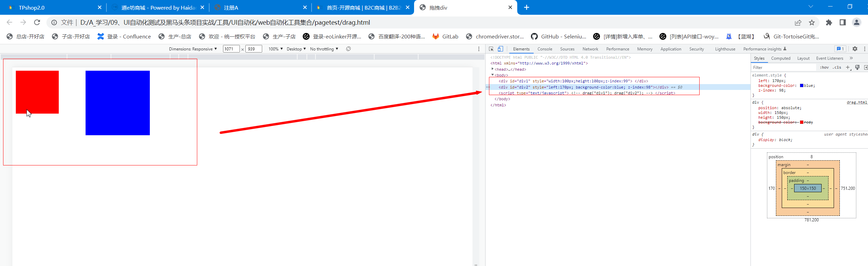The image size is (868, 266).
Task: Switch to the 道e坊商城 browser tab
Action: point(158,8)
